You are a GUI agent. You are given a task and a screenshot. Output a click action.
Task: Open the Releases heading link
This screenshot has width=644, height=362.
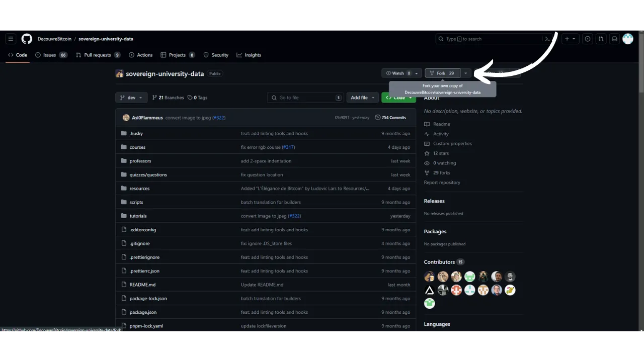click(434, 201)
